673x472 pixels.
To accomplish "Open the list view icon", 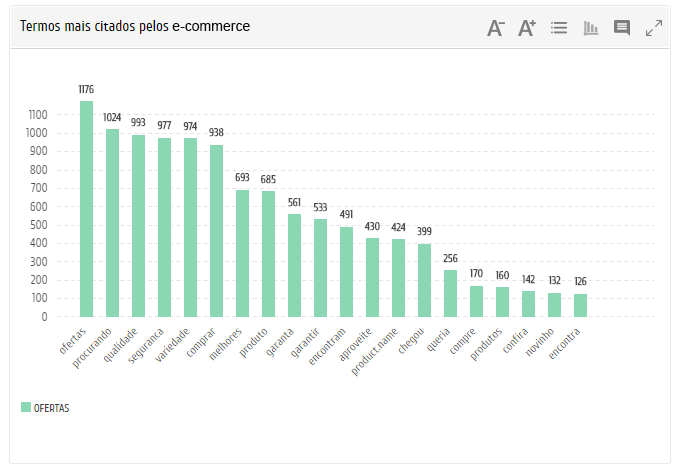I will 559,28.
